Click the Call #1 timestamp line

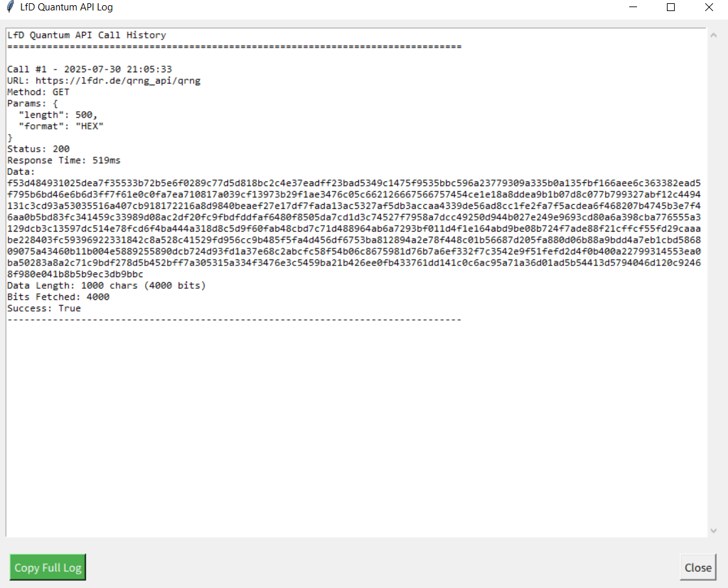click(90, 69)
